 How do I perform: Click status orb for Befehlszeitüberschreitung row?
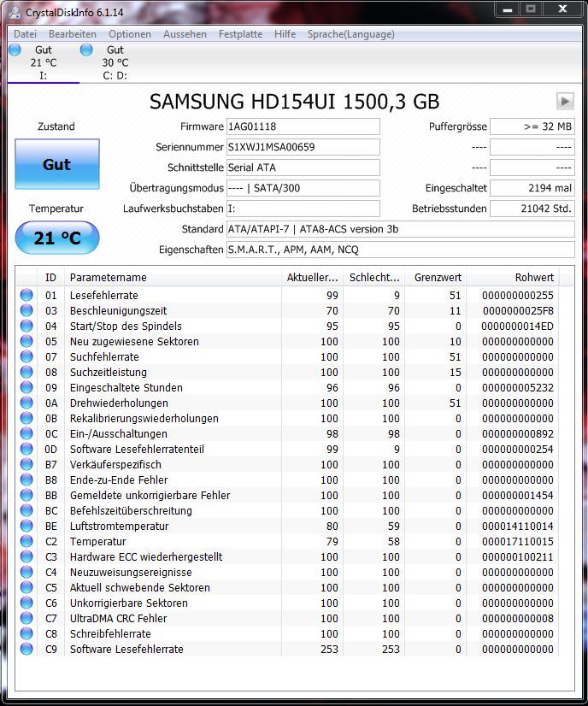[26, 510]
